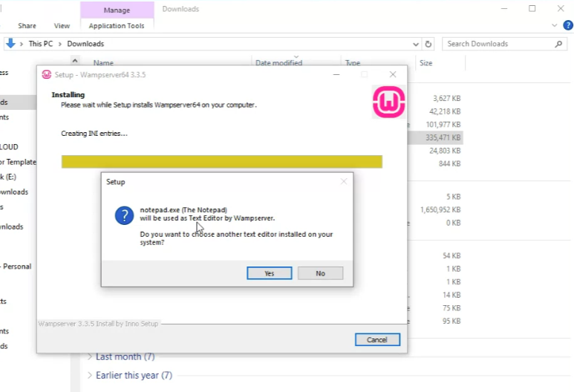The height and width of the screenshot is (392, 574).
Task: Open the LOUD item in the sidebar
Action: 9,147
